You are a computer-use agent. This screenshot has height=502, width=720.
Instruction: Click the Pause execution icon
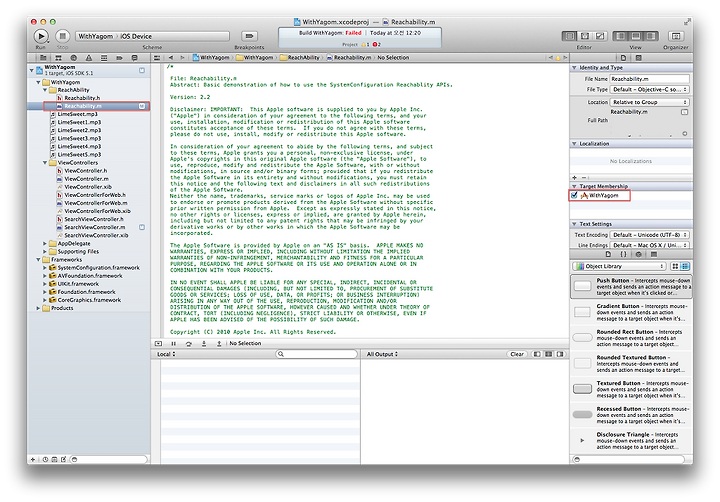tap(174, 344)
